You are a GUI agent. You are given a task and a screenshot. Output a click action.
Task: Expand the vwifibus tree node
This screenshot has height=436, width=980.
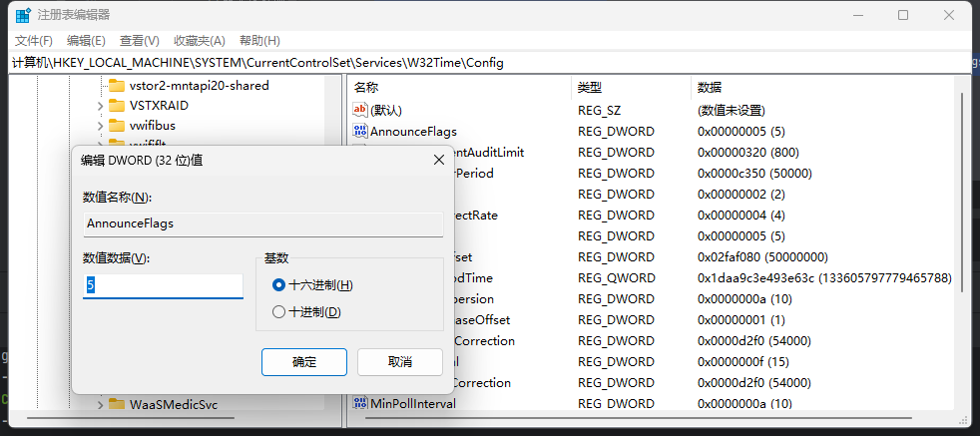[100, 127]
